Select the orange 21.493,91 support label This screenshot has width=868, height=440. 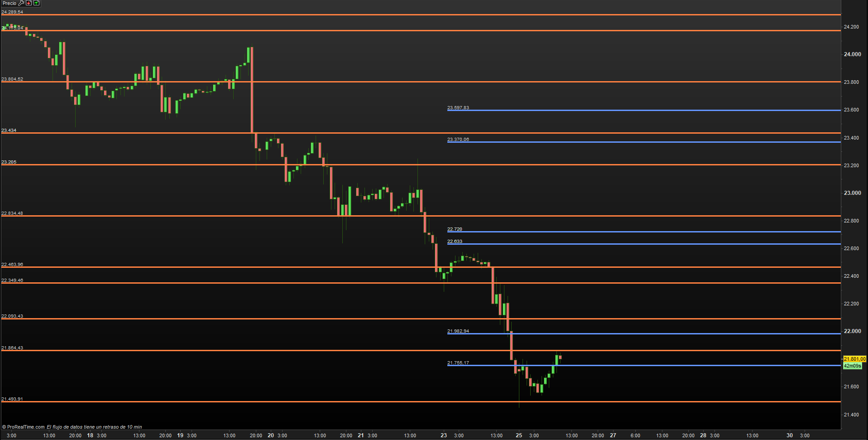coord(12,399)
